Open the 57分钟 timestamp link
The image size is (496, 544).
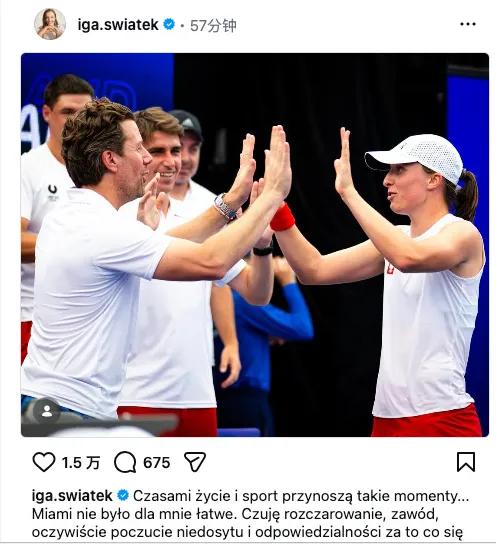tap(213, 25)
